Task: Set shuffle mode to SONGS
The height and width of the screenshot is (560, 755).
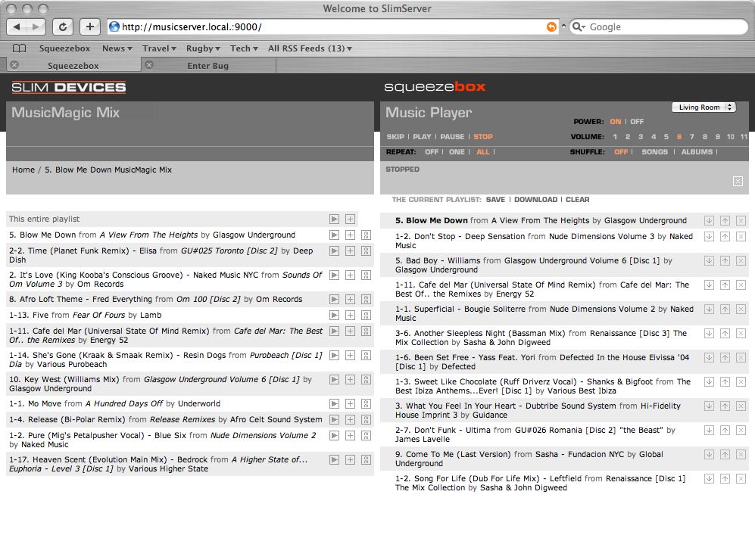Action: coord(654,152)
